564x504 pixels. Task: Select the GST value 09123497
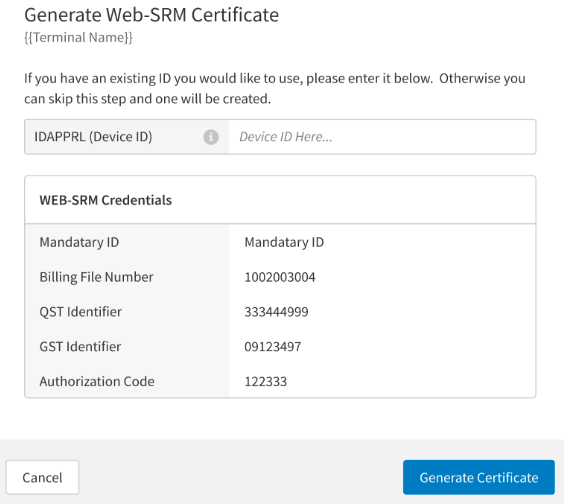point(273,347)
